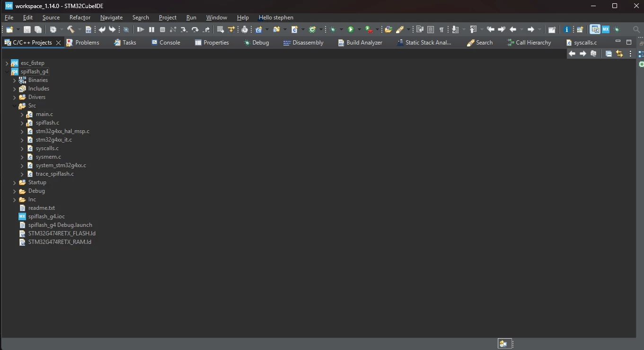Open the Project menu
The height and width of the screenshot is (350, 644).
coord(168,18)
